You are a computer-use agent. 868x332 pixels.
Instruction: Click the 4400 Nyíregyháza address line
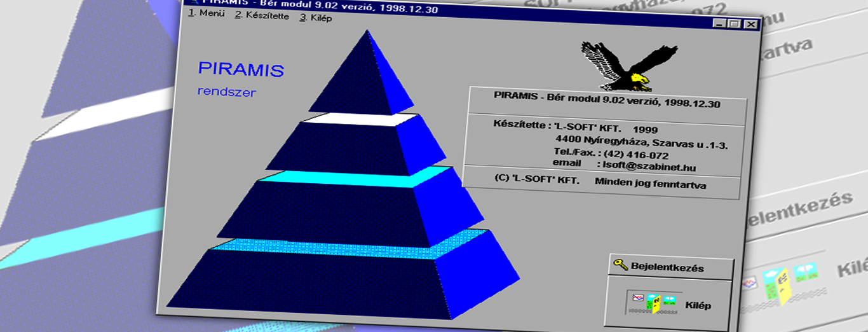(x=642, y=141)
